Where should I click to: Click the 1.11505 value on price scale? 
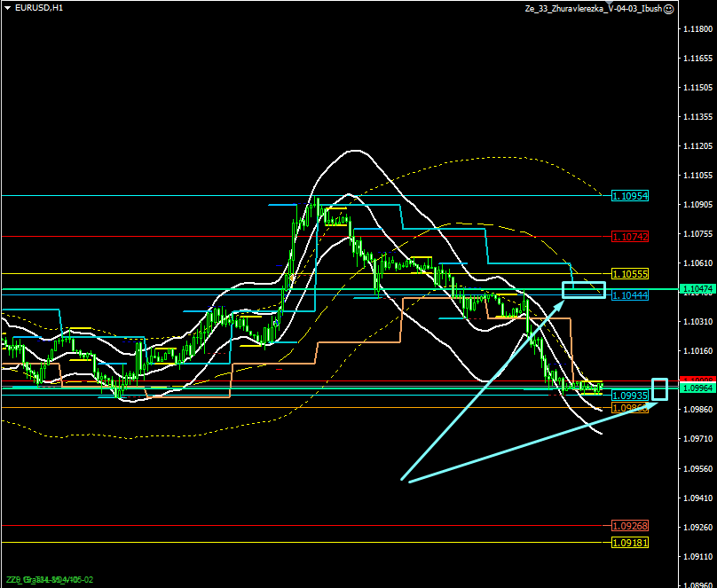pos(698,87)
